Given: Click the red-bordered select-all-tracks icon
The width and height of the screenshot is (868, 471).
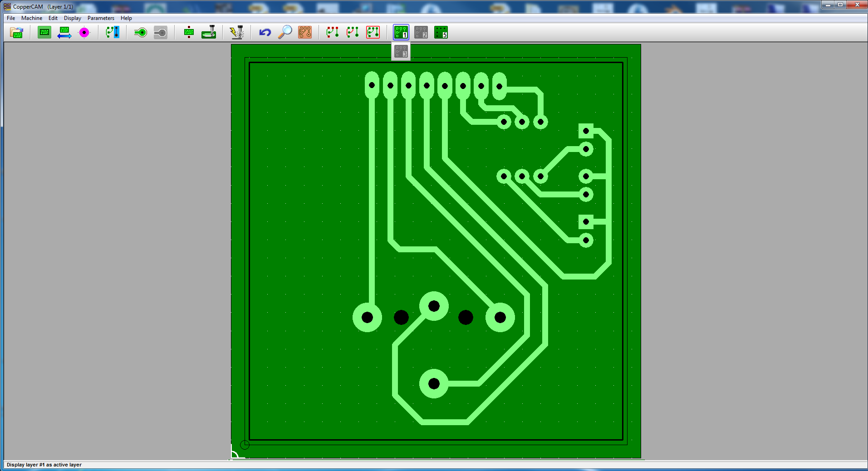Looking at the screenshot, I should 372,32.
